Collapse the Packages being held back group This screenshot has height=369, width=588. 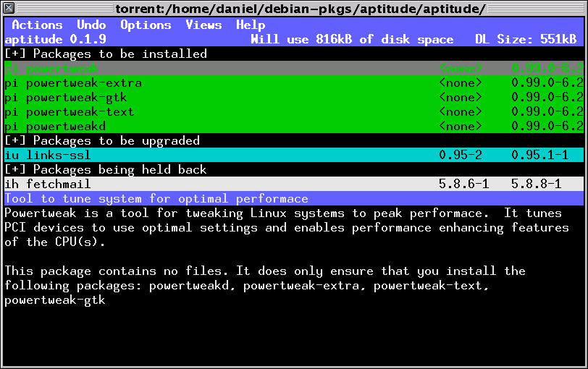(x=14, y=169)
